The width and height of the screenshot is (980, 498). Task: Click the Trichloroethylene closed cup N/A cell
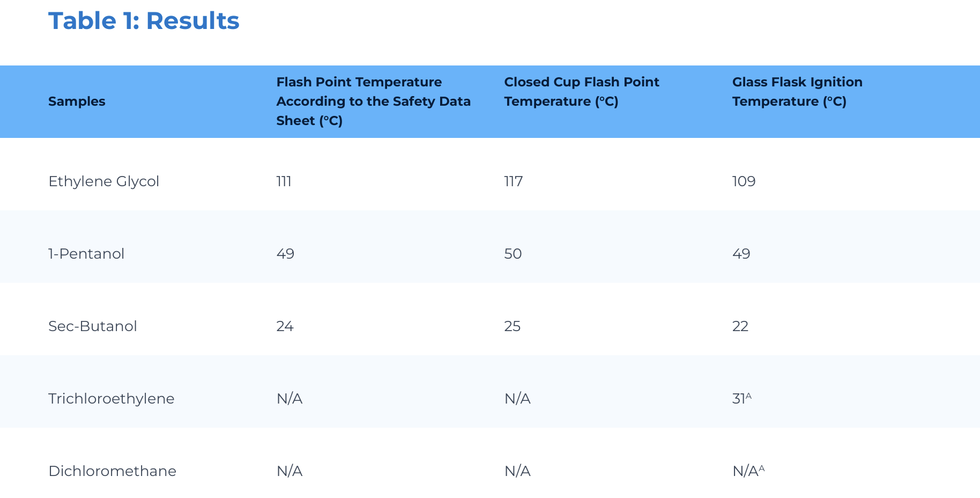pyautogui.click(x=517, y=398)
